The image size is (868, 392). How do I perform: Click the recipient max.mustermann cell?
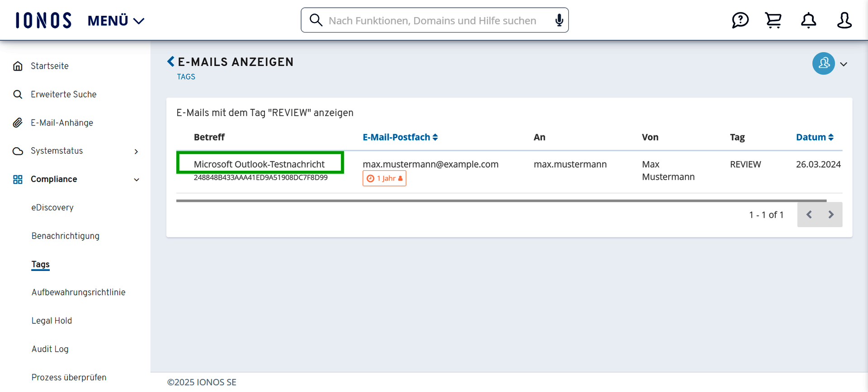[570, 164]
